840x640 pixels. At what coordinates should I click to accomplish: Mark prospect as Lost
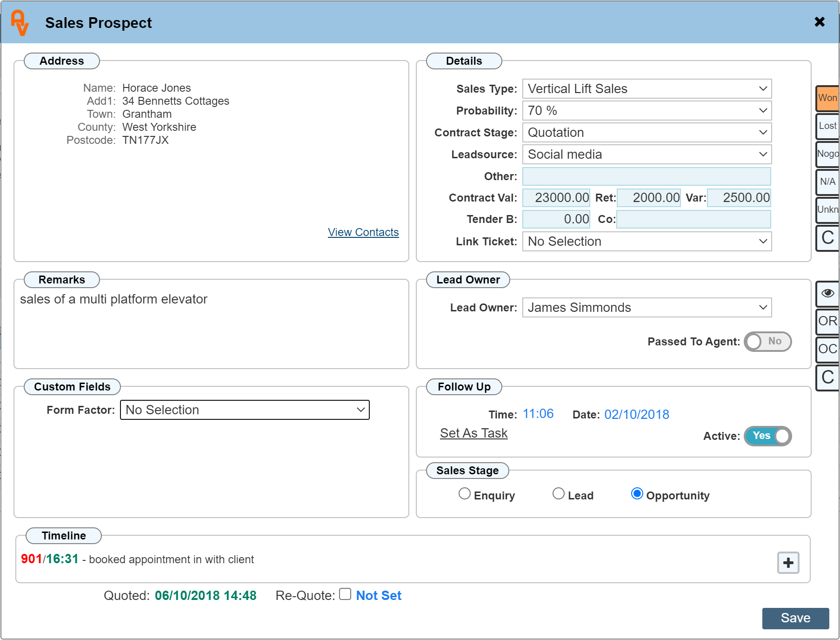tap(827, 126)
